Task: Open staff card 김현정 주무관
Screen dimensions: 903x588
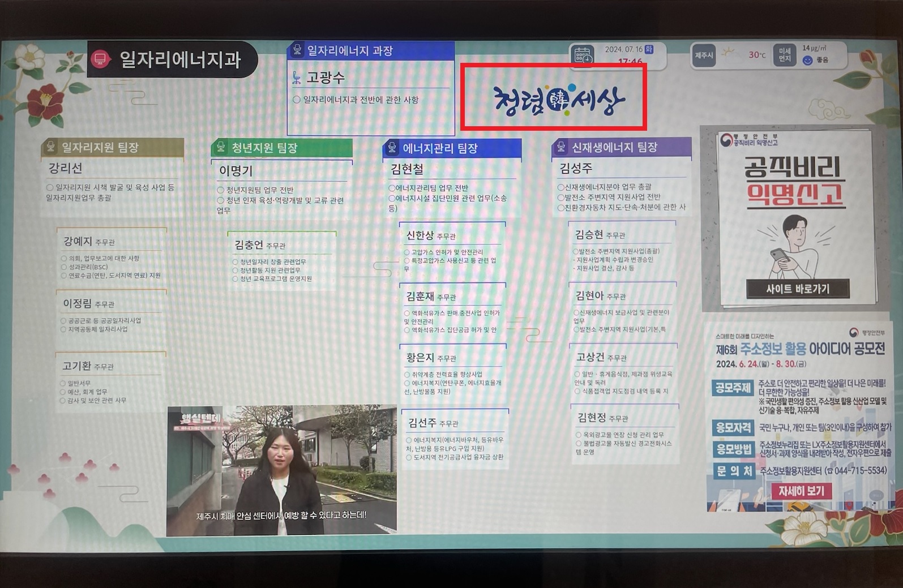Action: pos(625,434)
